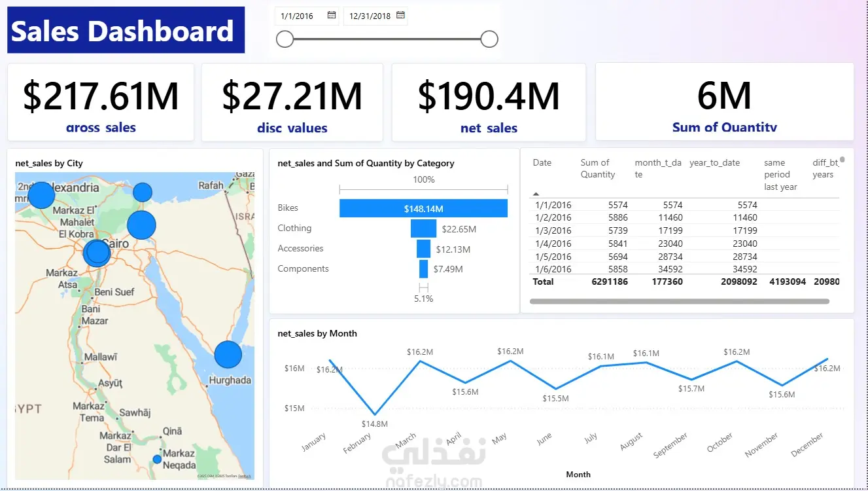Click the small bubble near Qina on the map
Viewport: 868px width, 491px height.
(157, 460)
